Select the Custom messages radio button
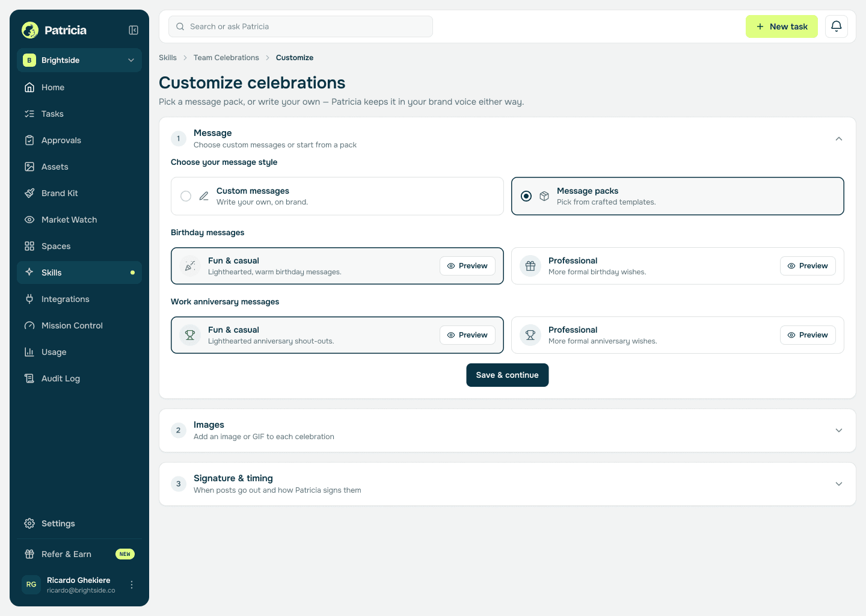The height and width of the screenshot is (616, 866). point(186,196)
